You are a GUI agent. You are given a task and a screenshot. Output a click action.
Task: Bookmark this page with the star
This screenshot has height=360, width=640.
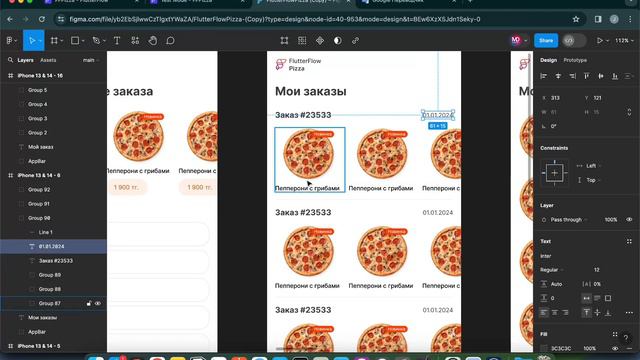576,19
